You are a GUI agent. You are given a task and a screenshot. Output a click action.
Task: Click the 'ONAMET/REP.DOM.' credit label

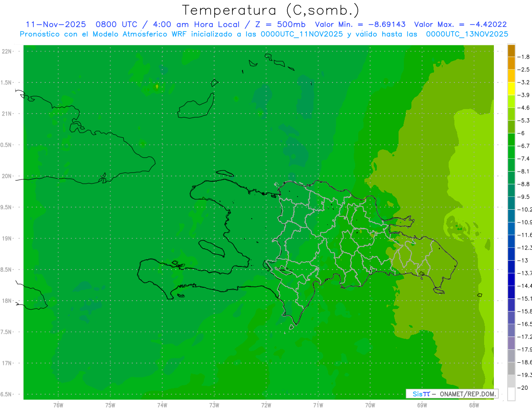[x=468, y=394]
